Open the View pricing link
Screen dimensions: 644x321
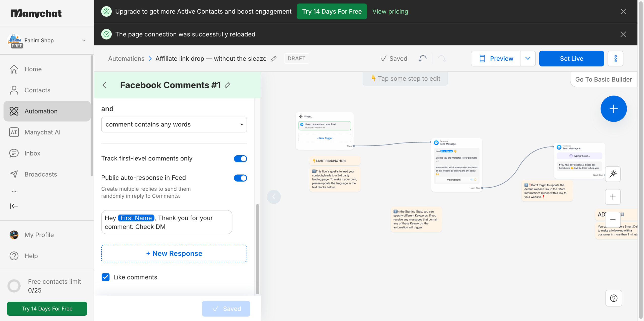pos(390,11)
